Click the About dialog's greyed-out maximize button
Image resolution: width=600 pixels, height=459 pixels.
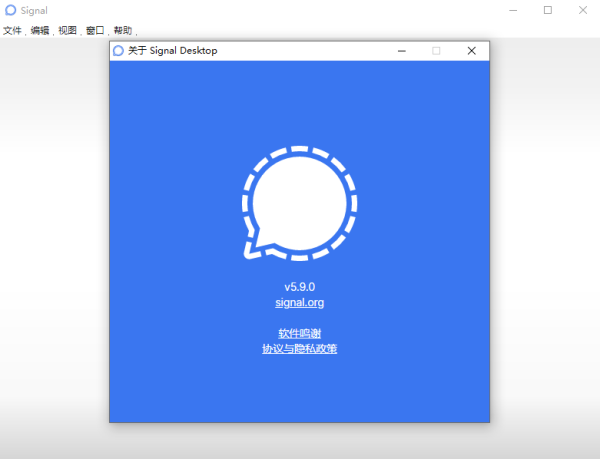tap(436, 51)
